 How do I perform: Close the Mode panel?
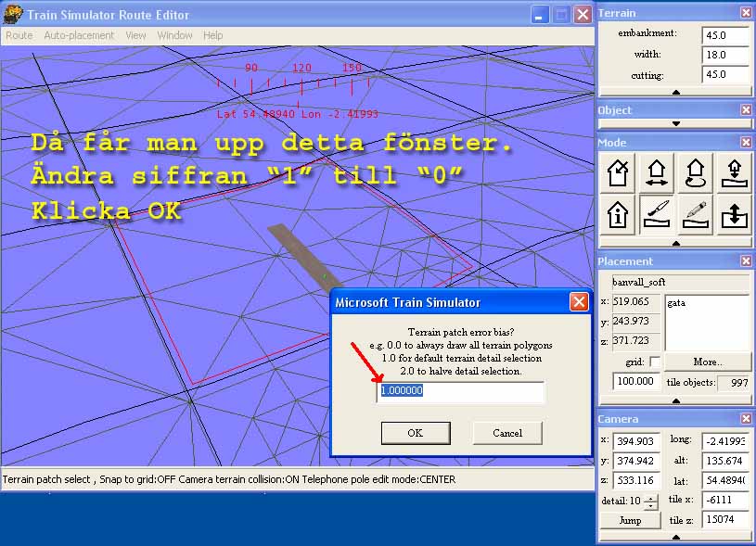pyautogui.click(x=746, y=142)
